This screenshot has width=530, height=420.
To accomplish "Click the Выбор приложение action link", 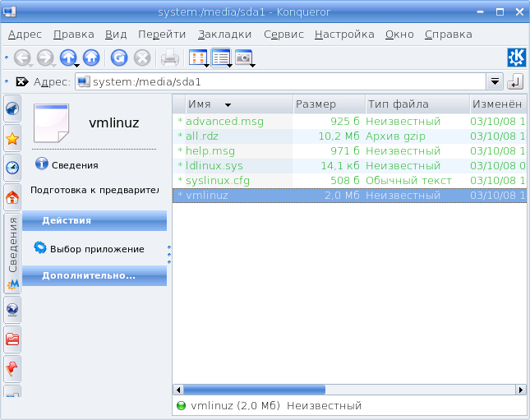I will pyautogui.click(x=97, y=249).
